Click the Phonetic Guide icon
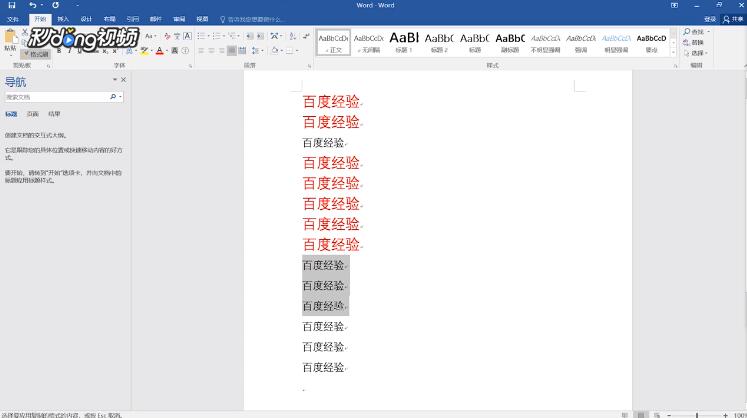This screenshot has height=418, width=747. [x=177, y=36]
